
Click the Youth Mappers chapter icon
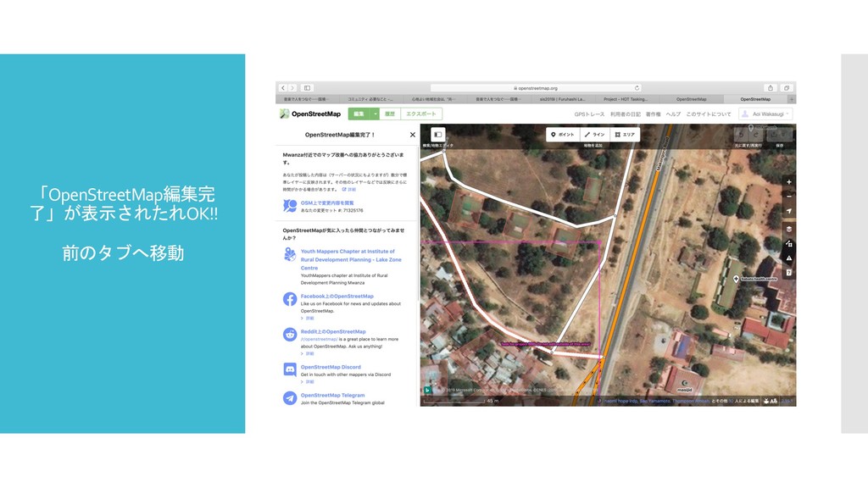[x=290, y=254]
